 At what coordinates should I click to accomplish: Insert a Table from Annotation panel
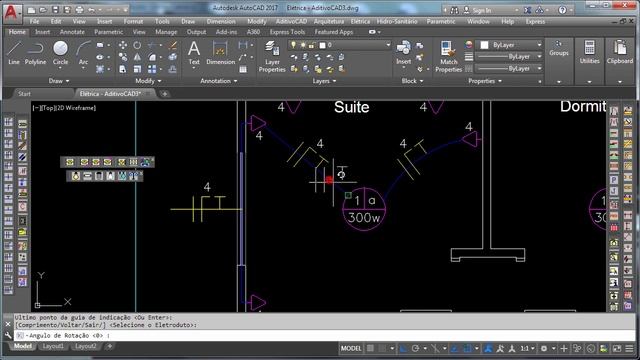coord(243,69)
